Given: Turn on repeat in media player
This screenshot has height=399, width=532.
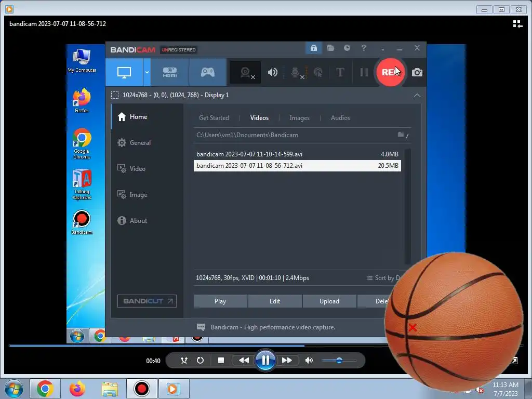Looking at the screenshot, I should point(200,361).
